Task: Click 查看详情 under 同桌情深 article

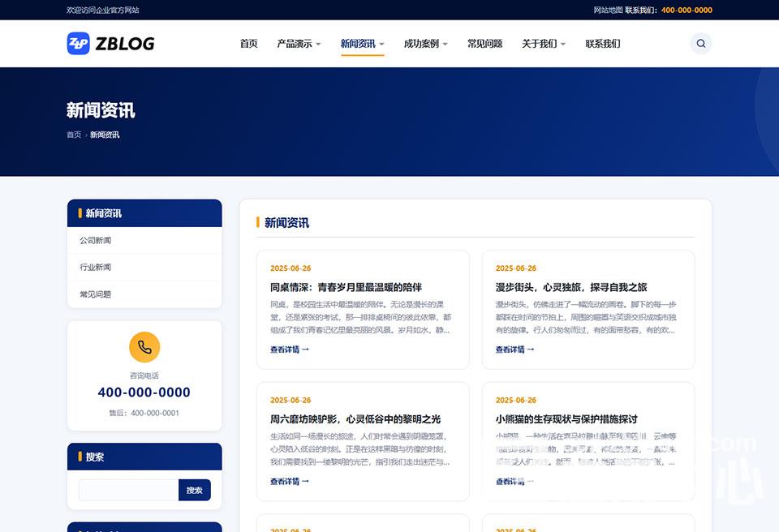Action: click(290, 350)
